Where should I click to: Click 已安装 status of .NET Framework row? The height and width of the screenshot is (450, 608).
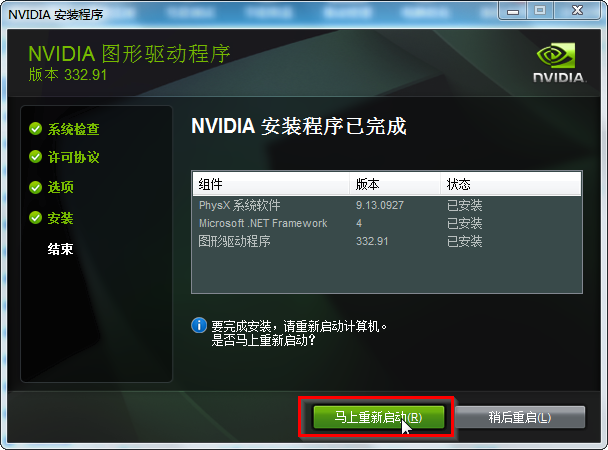pos(465,223)
